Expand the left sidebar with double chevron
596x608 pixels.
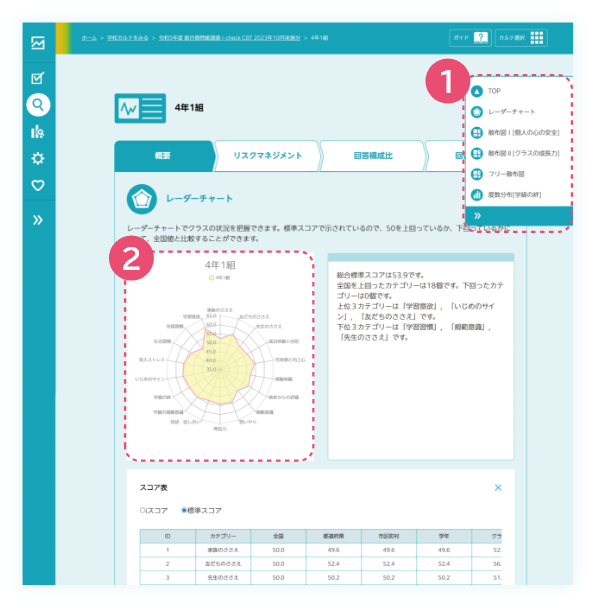point(38,220)
